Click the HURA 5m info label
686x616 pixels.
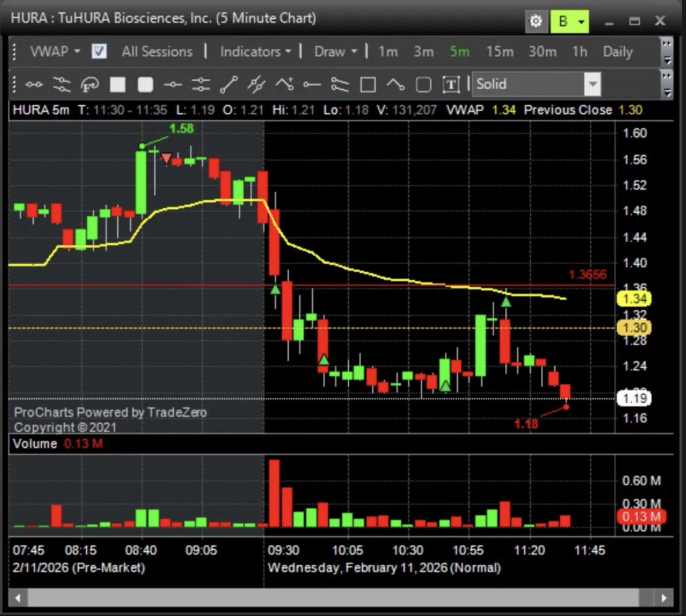(41, 110)
